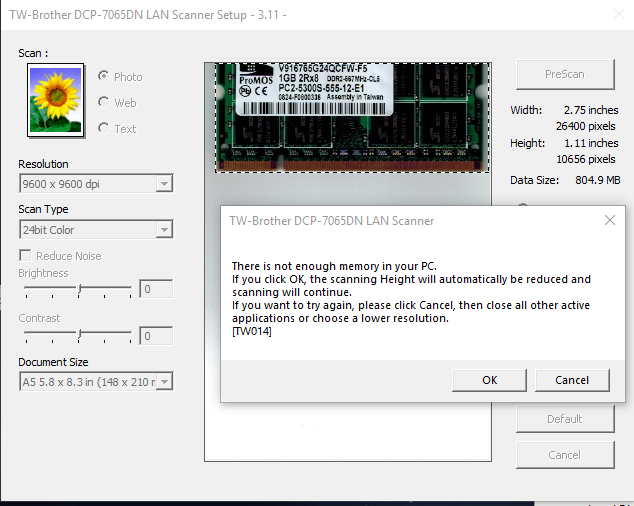Click the sunflower scan preview thumbnail

pyautogui.click(x=56, y=100)
